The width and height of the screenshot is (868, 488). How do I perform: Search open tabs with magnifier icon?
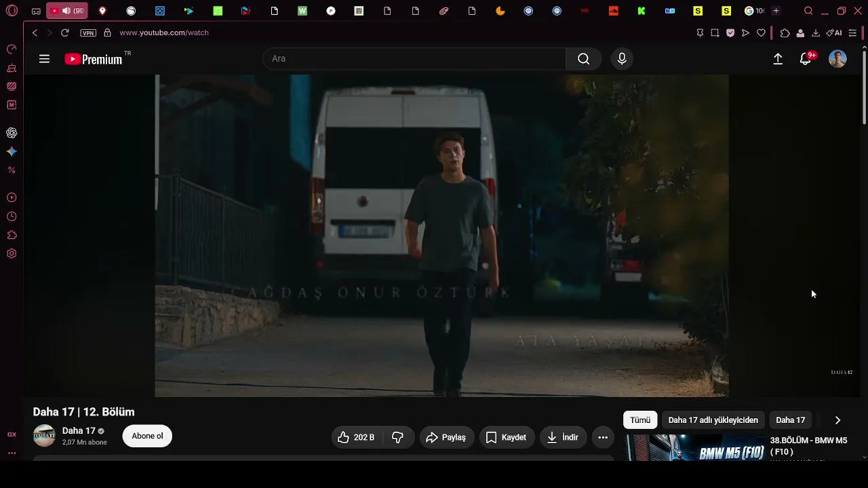pos(808,11)
